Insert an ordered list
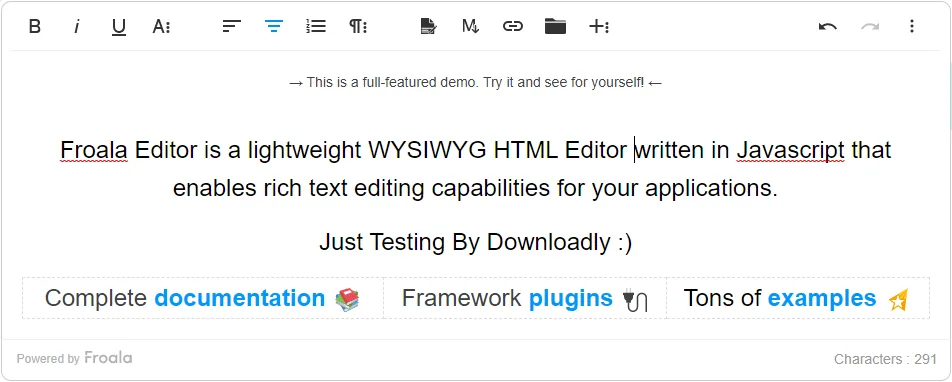Viewport: 952px width, 382px height. coord(316,26)
